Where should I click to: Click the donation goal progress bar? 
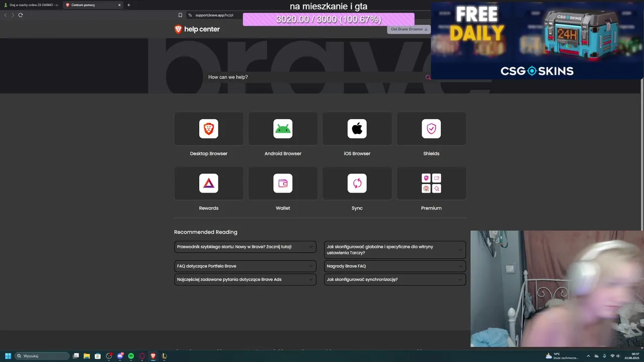tap(329, 20)
